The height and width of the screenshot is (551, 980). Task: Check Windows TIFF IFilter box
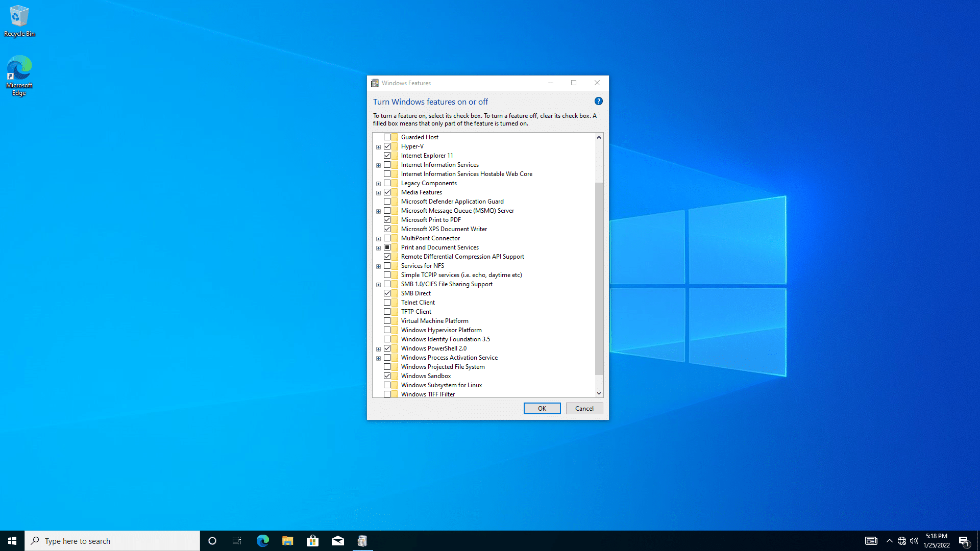(x=387, y=394)
